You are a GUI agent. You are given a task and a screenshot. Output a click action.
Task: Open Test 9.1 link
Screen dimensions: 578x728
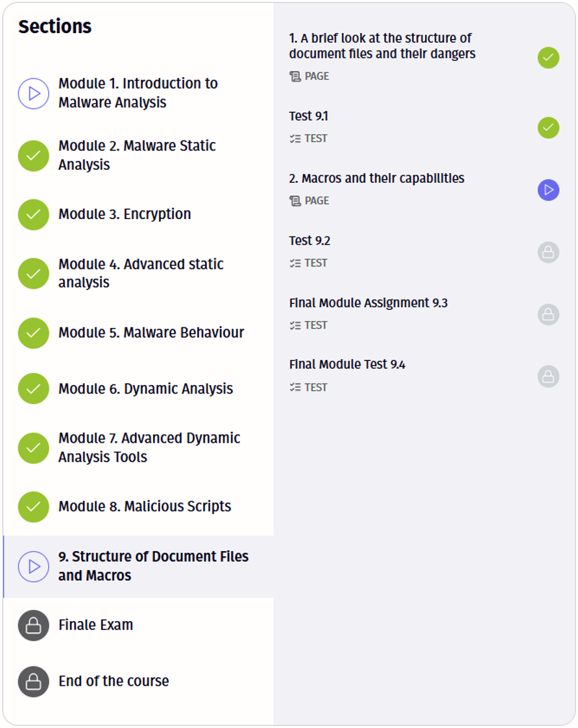(309, 117)
